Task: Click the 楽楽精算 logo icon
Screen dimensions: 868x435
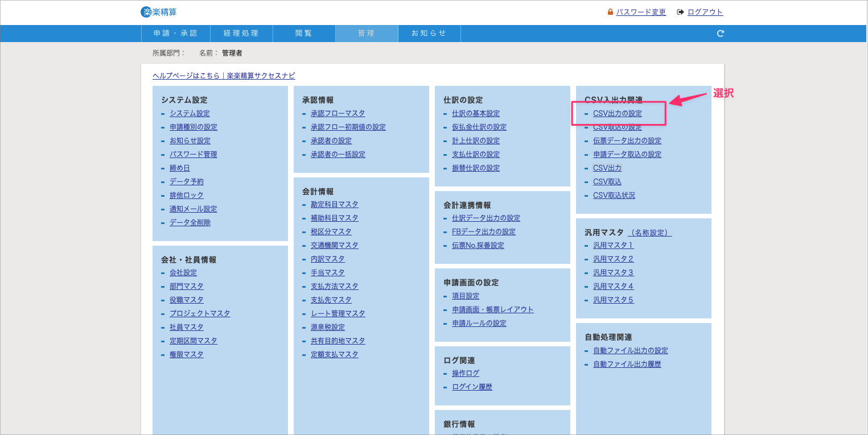Action: [146, 12]
